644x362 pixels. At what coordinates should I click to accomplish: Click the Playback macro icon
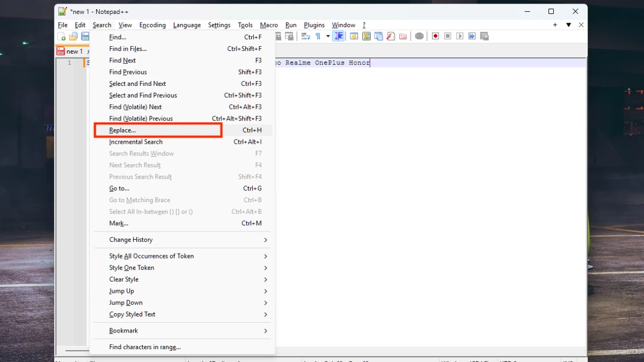[460, 36]
